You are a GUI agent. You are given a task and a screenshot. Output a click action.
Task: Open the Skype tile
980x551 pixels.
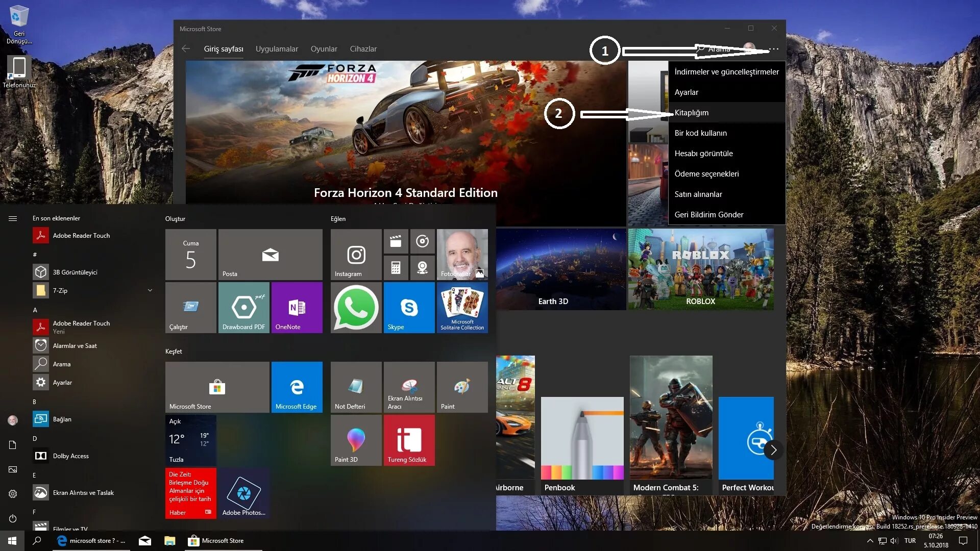(409, 308)
